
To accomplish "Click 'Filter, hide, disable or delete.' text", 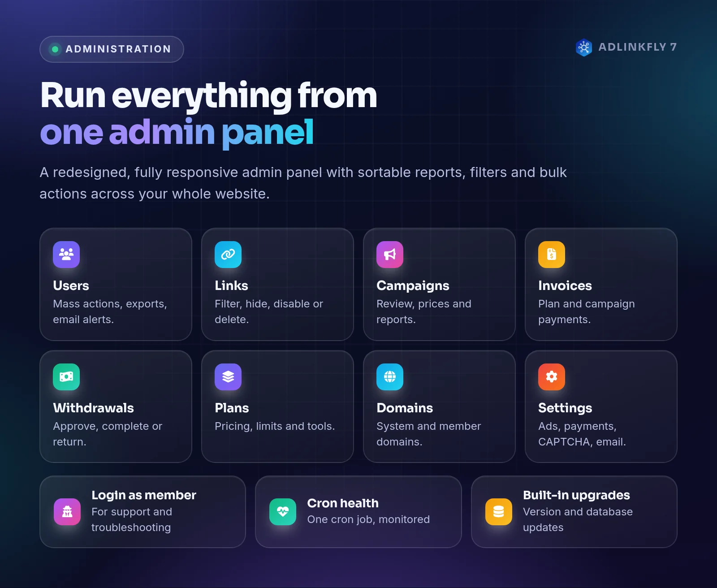I will (x=269, y=311).
